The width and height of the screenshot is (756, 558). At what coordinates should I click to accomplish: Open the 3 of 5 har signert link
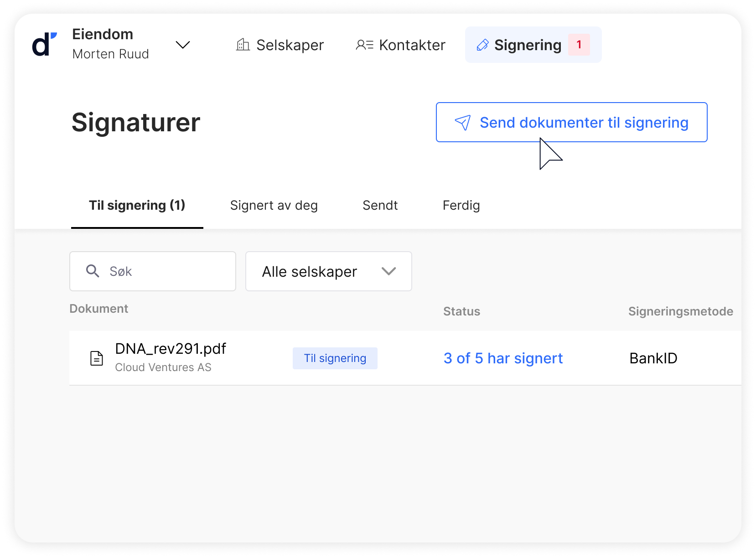[503, 358]
